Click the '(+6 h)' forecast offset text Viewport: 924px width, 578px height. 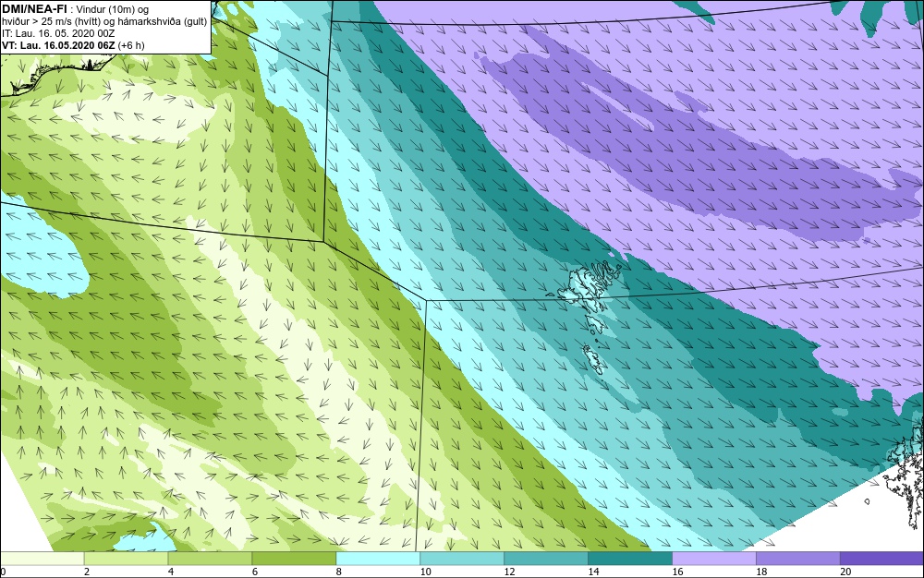pos(131,45)
